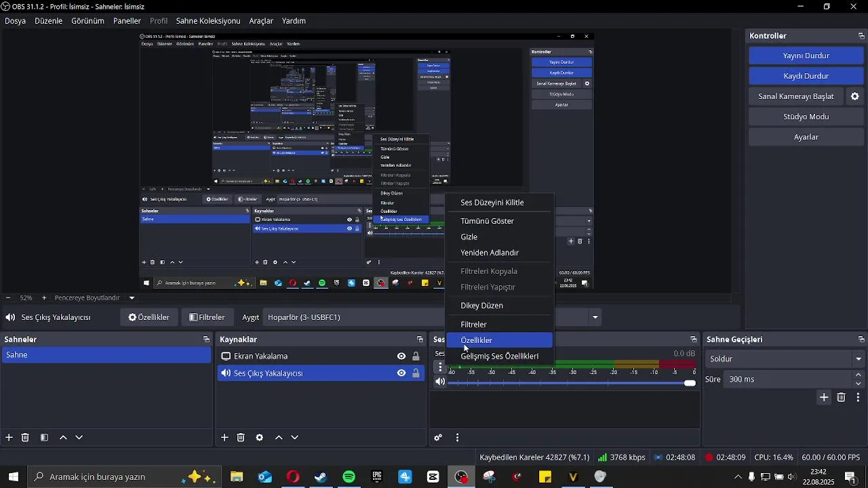This screenshot has width=868, height=488.
Task: Toggle lock on Ekran Yakalama source
Action: coord(416,357)
